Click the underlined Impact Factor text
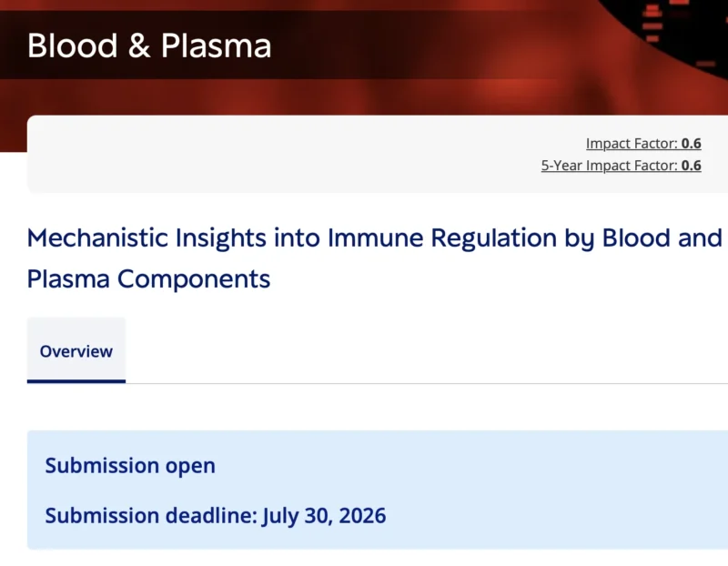The height and width of the screenshot is (566, 728). tap(632, 143)
